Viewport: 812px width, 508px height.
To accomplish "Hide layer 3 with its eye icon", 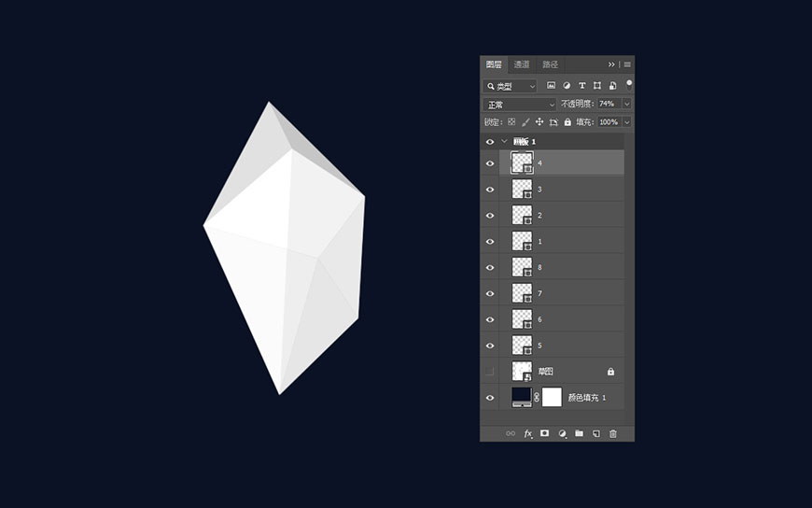I will tap(490, 190).
